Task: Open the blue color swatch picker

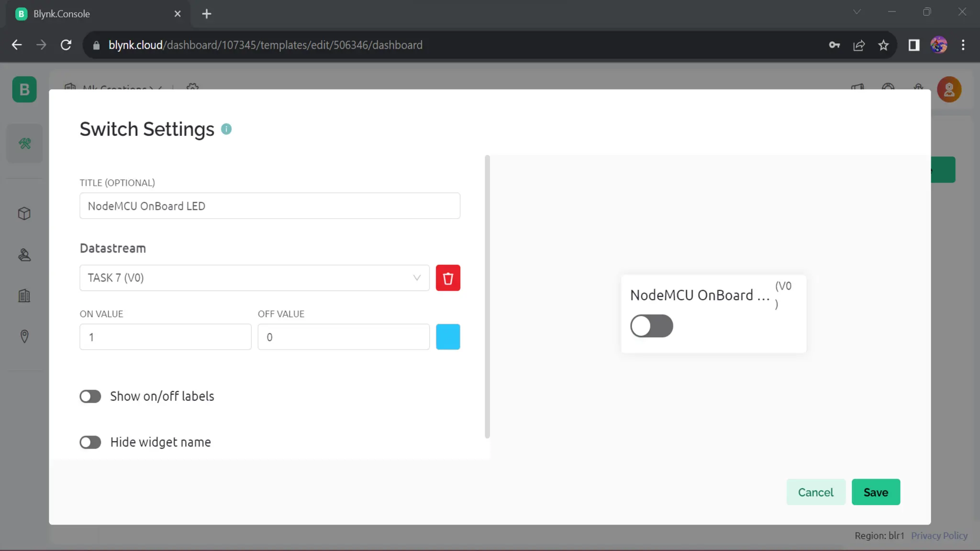Action: 448,337
